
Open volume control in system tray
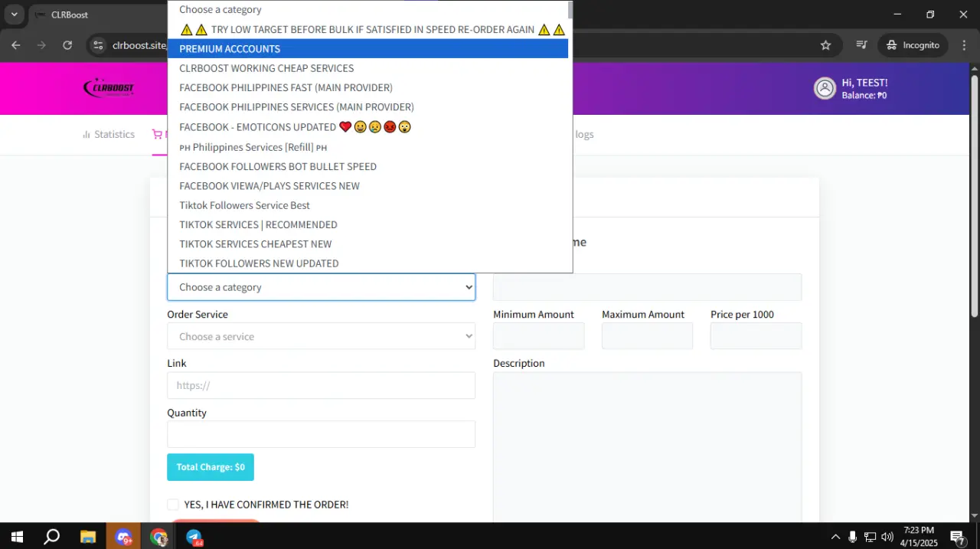[887, 537]
